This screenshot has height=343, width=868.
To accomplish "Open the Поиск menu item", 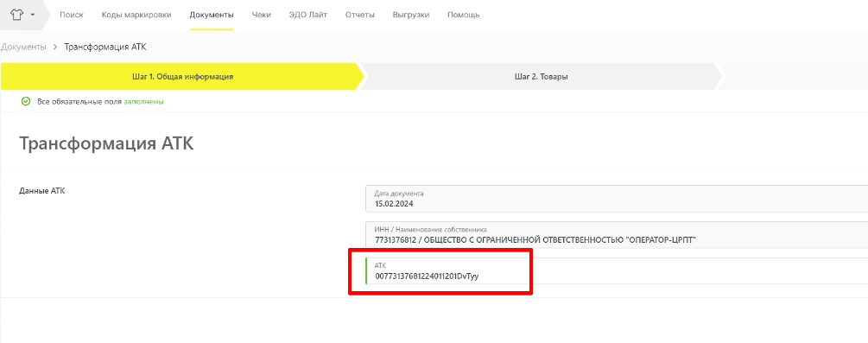I will [72, 15].
